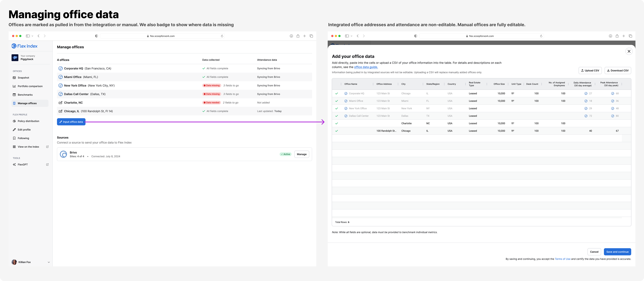Click the Benchmarks sidebar icon

coord(14,95)
